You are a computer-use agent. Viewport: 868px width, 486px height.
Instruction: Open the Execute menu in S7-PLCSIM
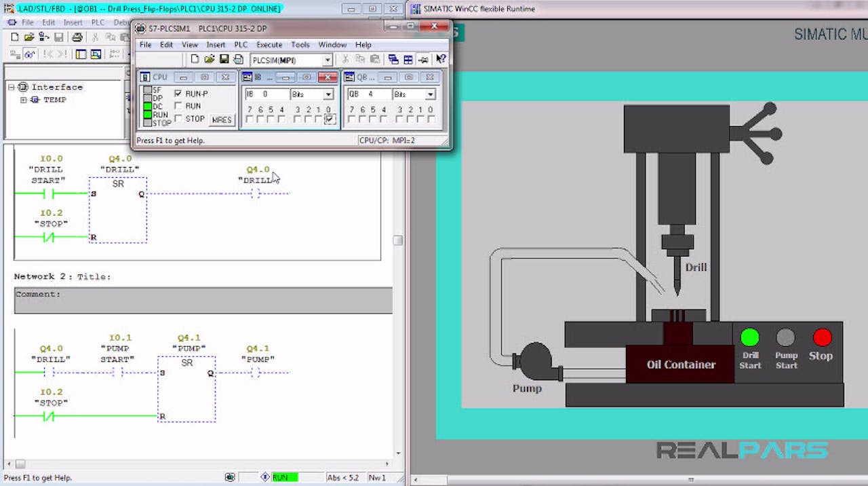pyautogui.click(x=269, y=44)
